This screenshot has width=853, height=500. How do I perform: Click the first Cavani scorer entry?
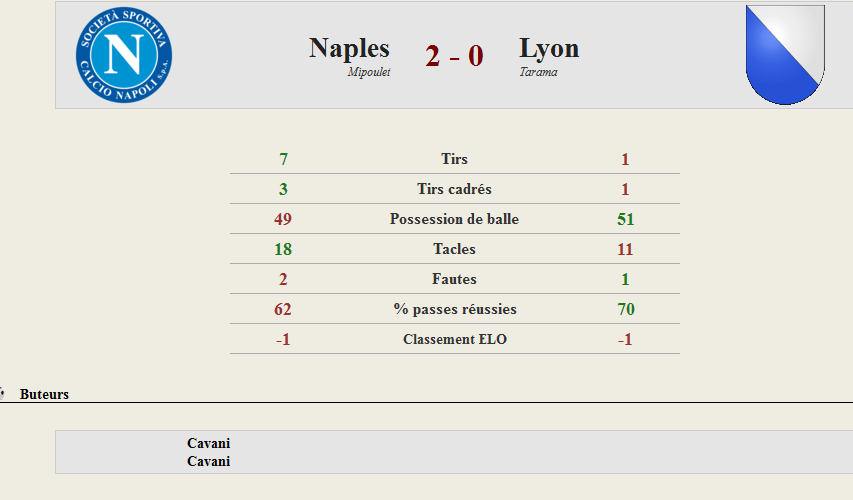click(x=208, y=443)
